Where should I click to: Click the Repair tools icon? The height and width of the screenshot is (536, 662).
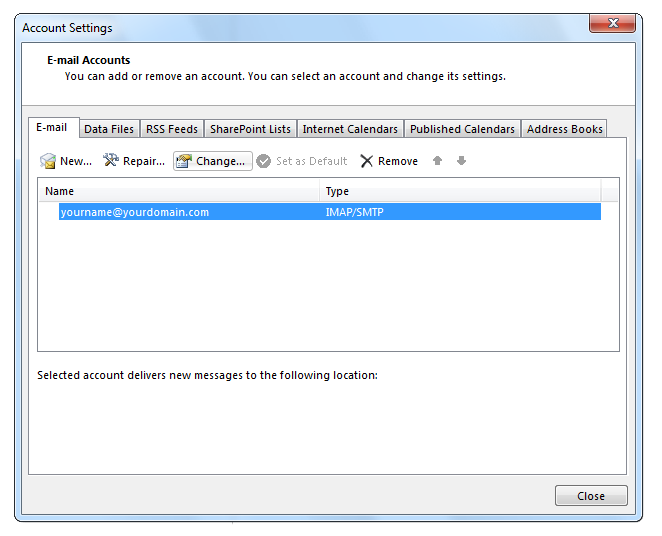click(x=111, y=161)
